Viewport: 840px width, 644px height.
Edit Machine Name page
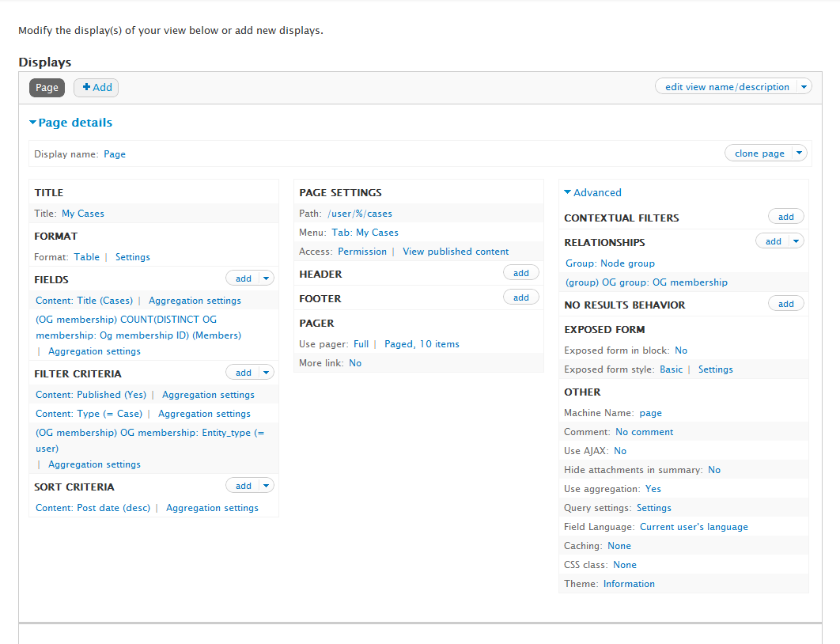pos(651,413)
